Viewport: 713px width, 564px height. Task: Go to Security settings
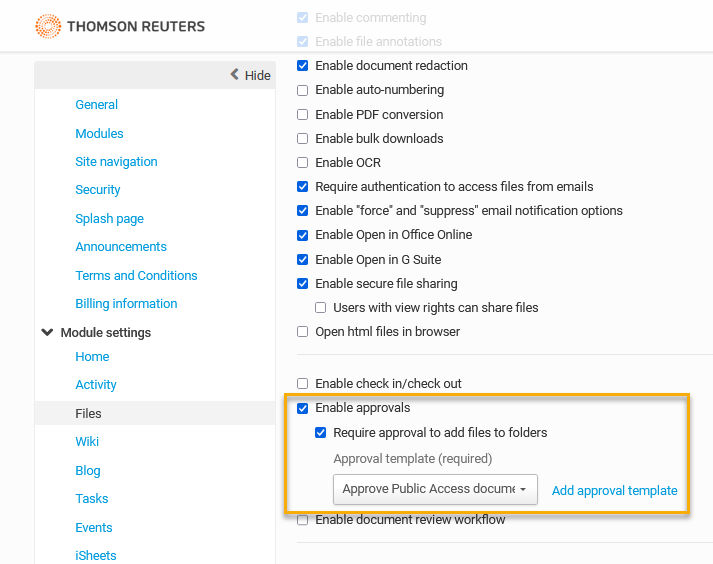point(98,190)
